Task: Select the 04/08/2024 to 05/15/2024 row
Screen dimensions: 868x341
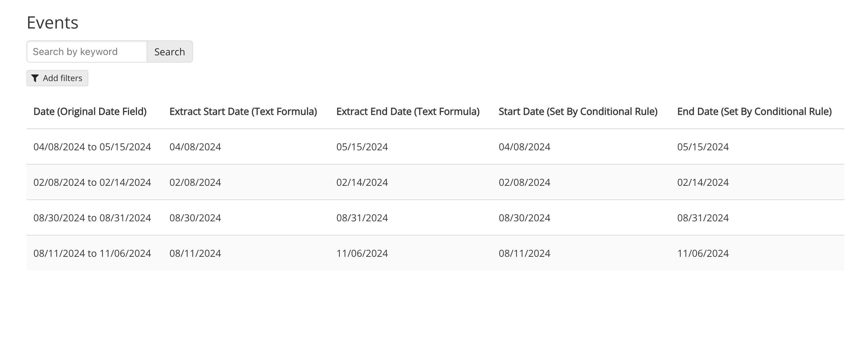Action: (x=92, y=147)
